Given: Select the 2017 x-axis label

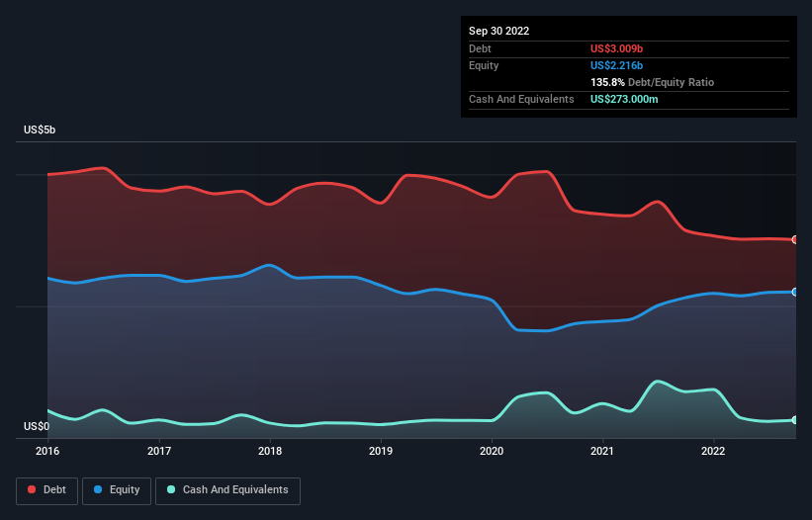Looking at the screenshot, I should click(x=159, y=451).
